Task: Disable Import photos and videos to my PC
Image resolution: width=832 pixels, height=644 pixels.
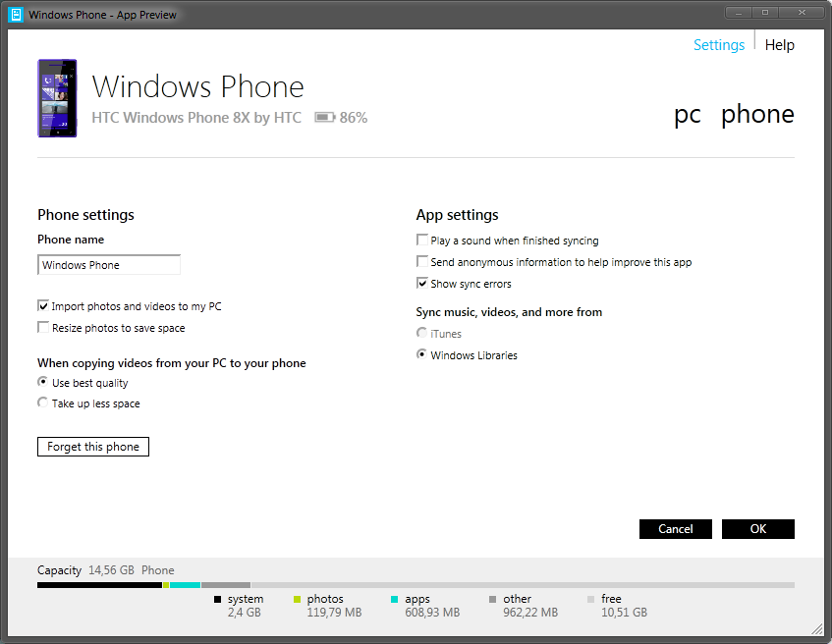Action: click(43, 306)
